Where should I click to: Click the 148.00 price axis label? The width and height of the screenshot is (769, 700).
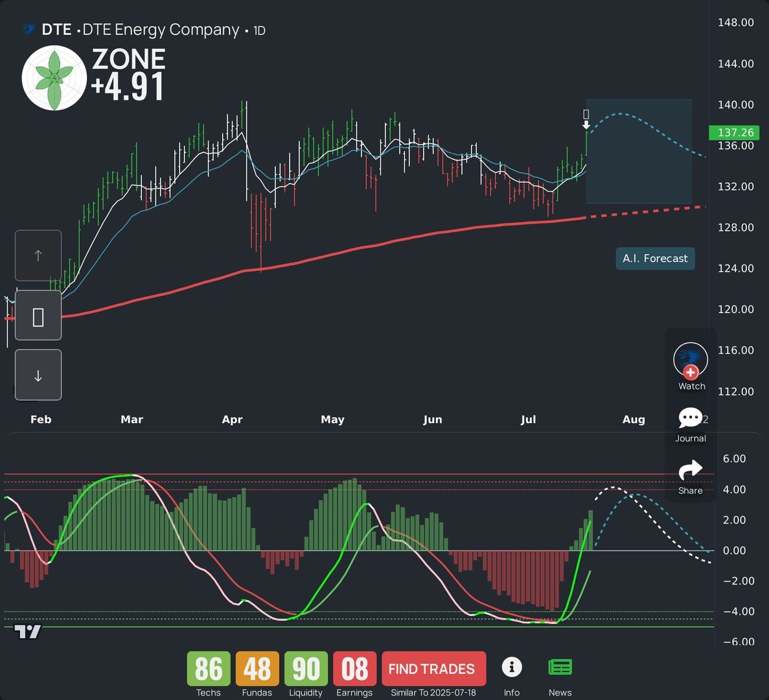coord(736,23)
